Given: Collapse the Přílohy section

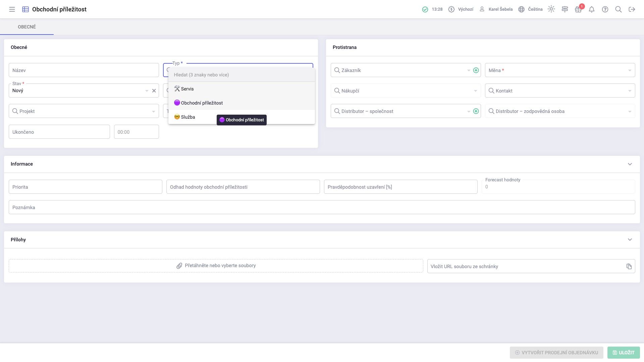Looking at the screenshot, I should point(630,240).
